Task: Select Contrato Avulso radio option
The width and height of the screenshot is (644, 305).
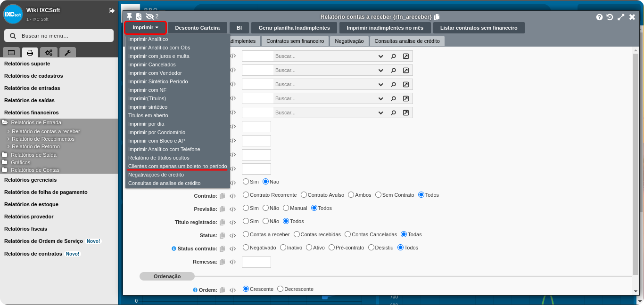Action: (304, 195)
